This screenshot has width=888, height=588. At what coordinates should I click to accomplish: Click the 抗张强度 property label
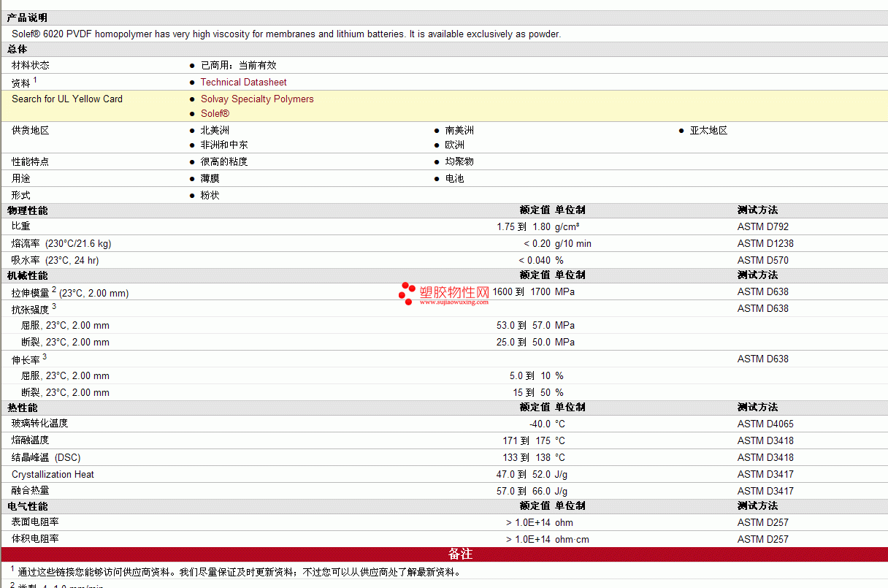[x=31, y=310]
